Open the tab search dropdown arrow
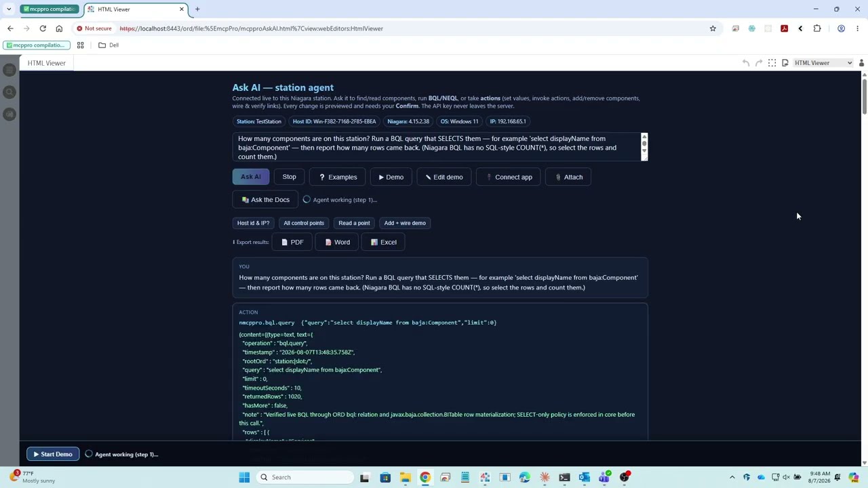This screenshot has height=488, width=868. (x=9, y=9)
